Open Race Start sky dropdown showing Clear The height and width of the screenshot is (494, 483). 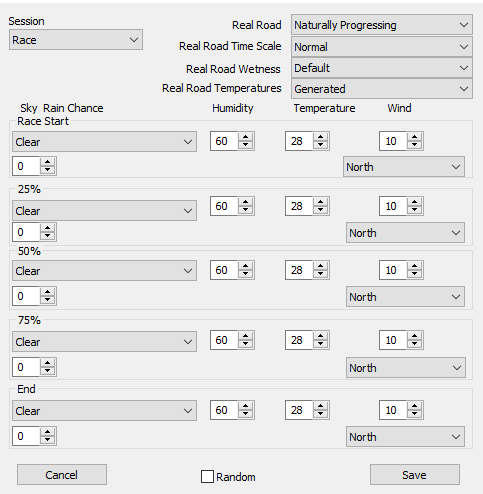104,142
